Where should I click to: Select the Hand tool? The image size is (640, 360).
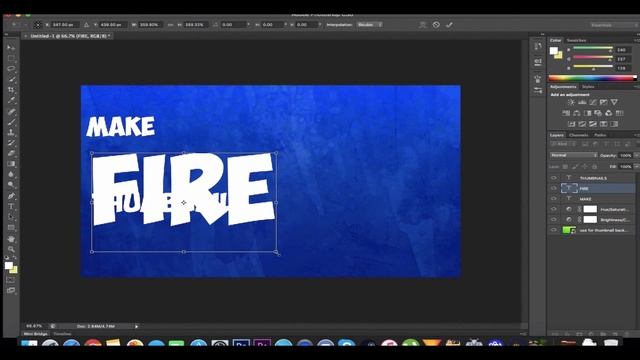click(11, 239)
